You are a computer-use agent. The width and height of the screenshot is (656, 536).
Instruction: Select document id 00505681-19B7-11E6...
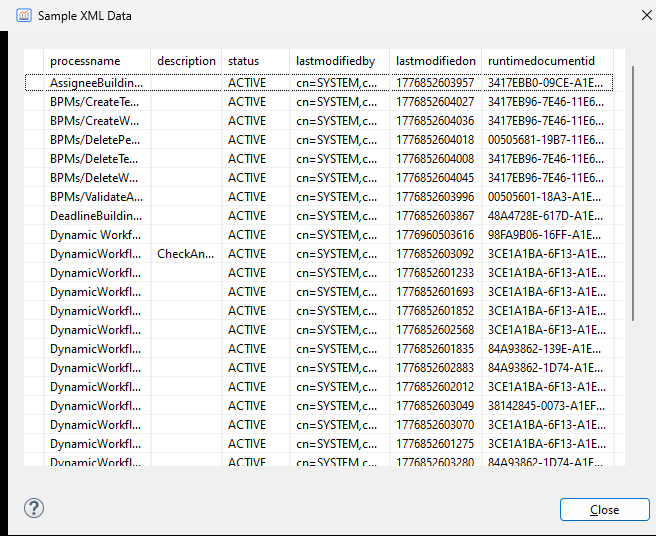pos(546,140)
